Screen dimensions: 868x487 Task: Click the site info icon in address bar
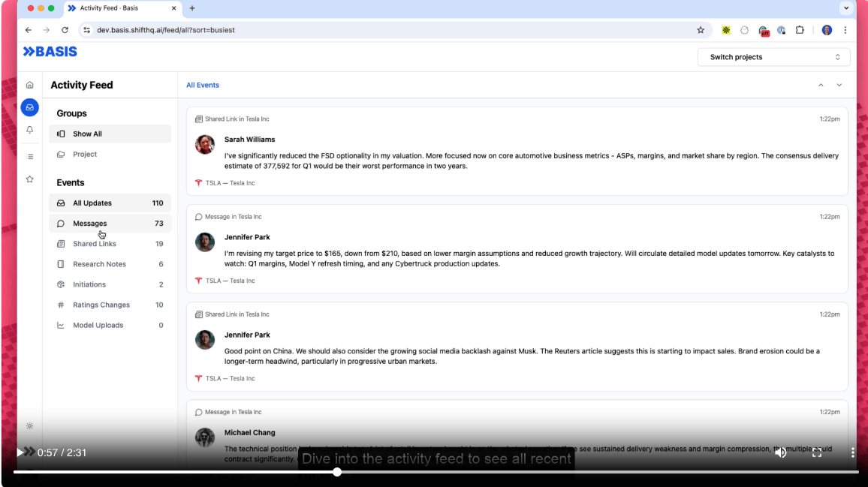click(x=86, y=30)
